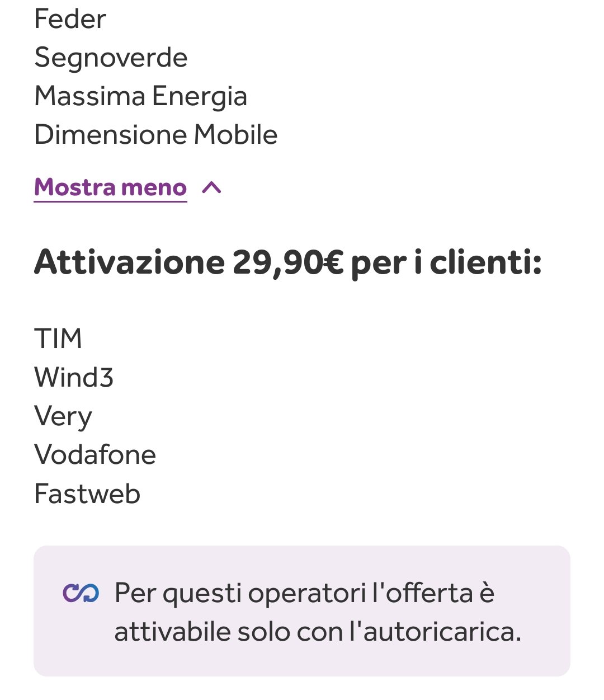Choose the Very operator entry
This screenshot has width=604, height=700.
click(63, 417)
